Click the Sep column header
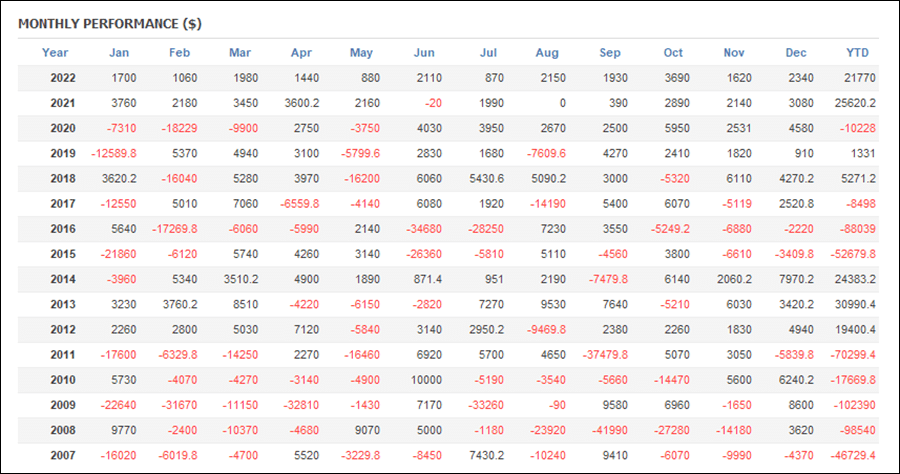 pos(610,53)
